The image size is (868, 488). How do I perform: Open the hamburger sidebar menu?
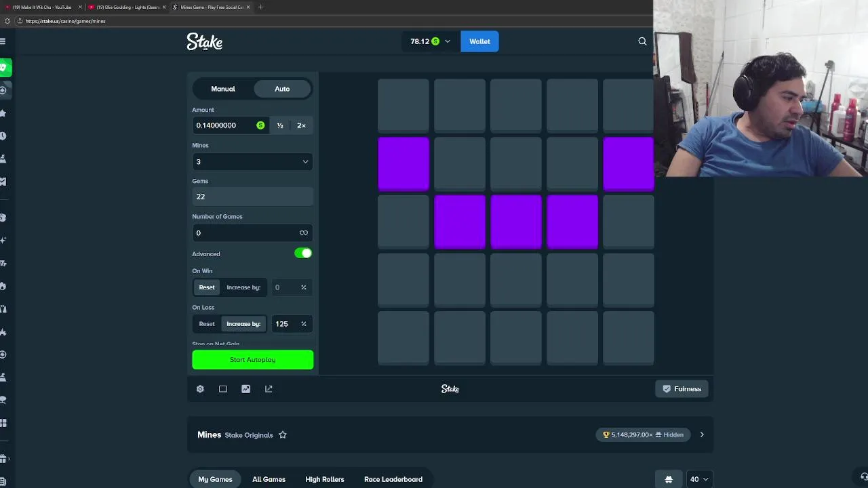click(3, 41)
